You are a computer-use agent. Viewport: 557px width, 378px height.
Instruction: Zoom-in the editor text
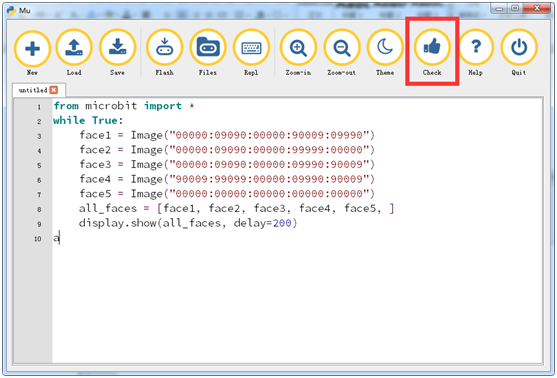(x=298, y=53)
